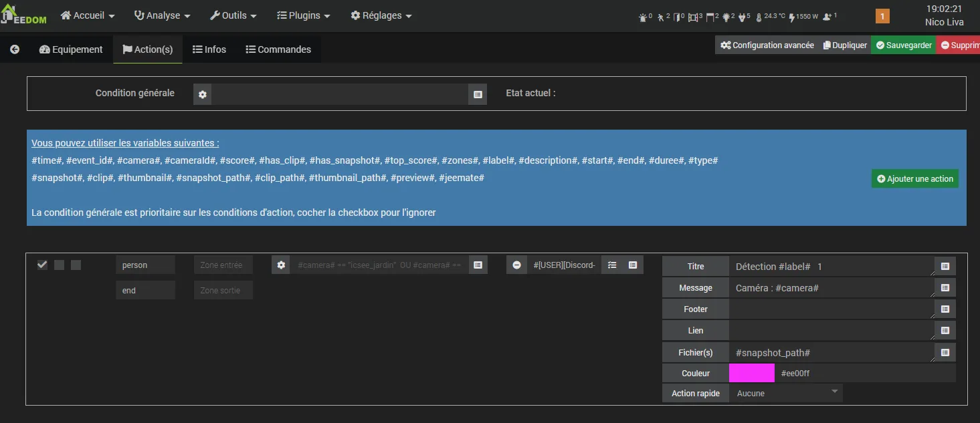Viewport: 980px width, 423px height.
Task: Click the Zone sortie field
Action: click(223, 291)
